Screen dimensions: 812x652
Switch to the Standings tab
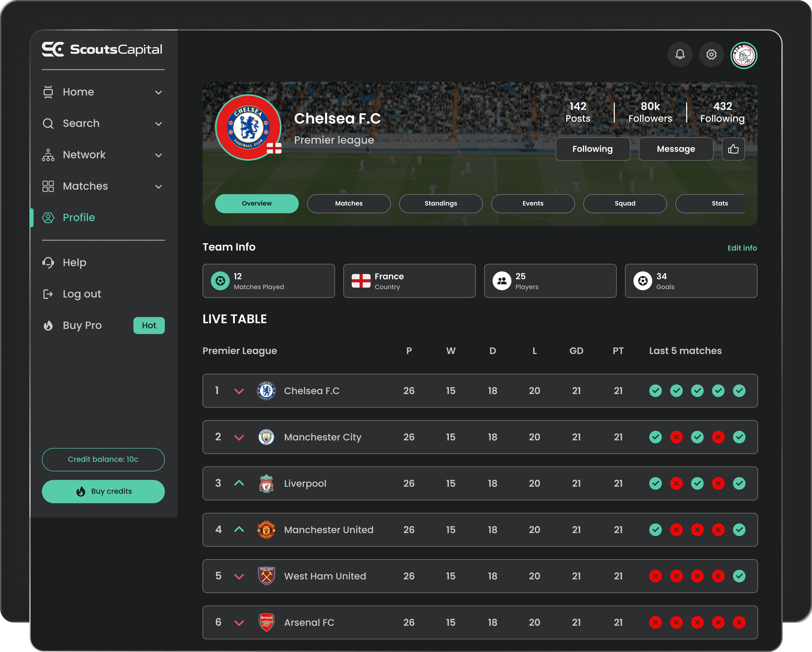[x=441, y=204]
